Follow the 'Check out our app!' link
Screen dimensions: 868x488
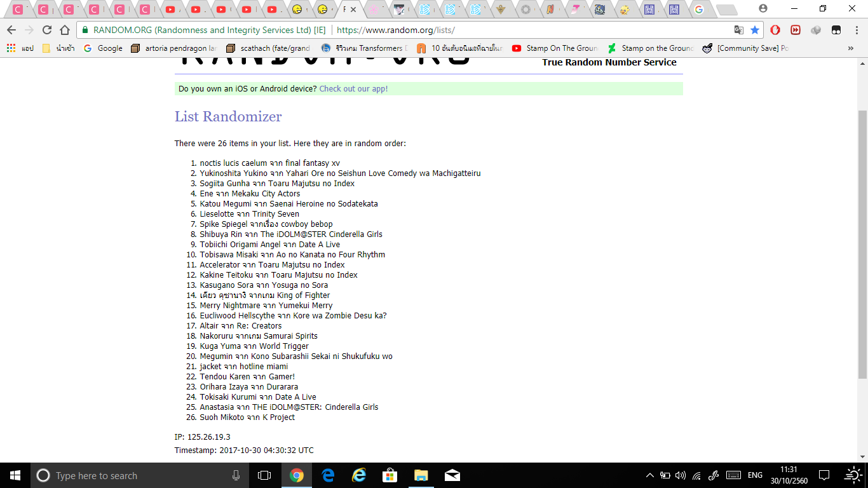tap(353, 89)
